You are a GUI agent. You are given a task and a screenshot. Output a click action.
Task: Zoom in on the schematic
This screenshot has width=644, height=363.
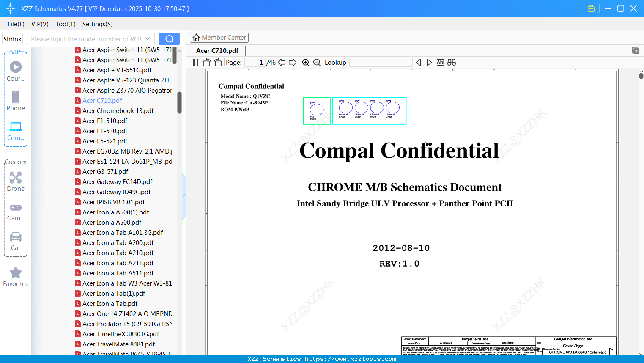[x=306, y=63]
